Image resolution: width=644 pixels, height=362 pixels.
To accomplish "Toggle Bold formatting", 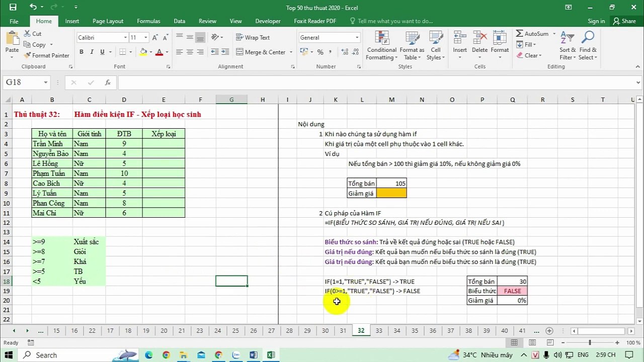I will click(x=82, y=52).
